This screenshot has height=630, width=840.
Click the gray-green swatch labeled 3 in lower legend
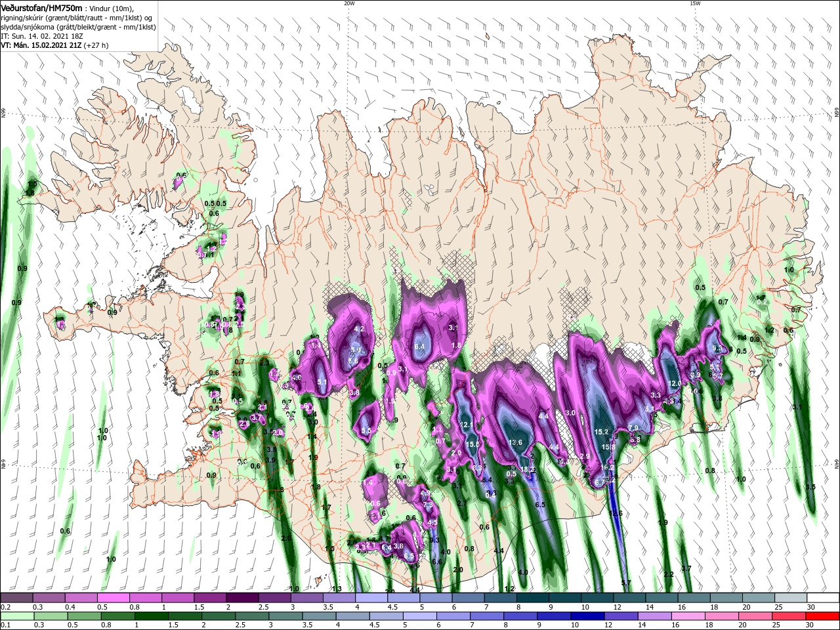[x=286, y=616]
